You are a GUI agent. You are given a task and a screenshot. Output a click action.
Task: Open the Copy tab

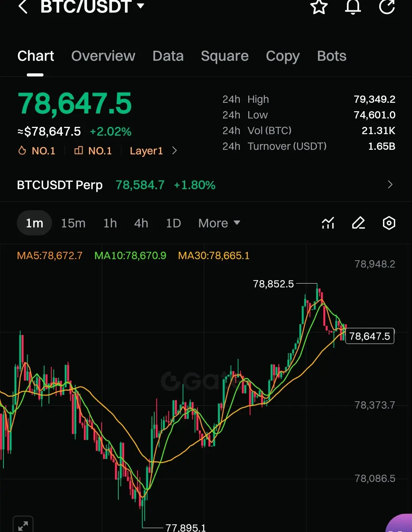(x=283, y=56)
